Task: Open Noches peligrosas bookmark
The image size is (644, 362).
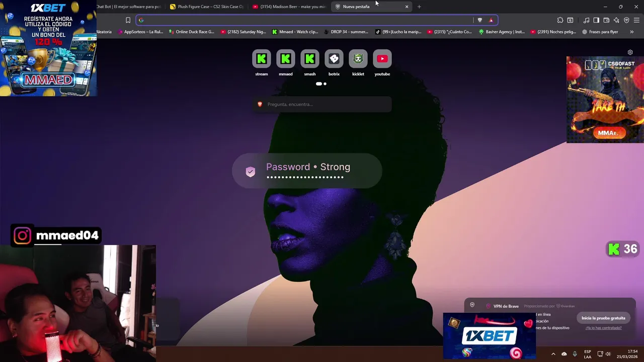Action: (553, 32)
